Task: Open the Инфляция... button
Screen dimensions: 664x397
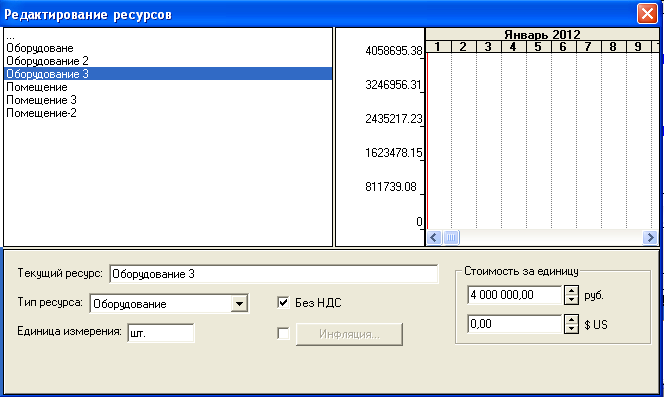Action: (349, 334)
